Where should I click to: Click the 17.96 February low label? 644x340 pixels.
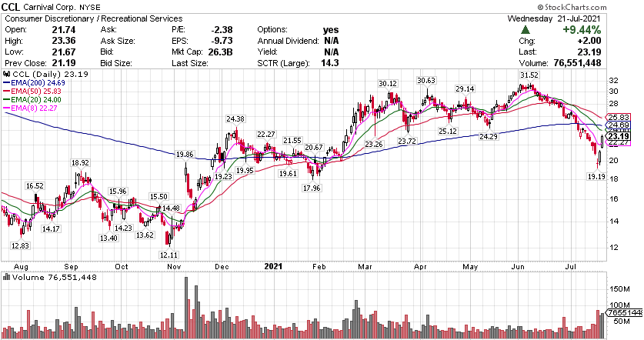[x=312, y=188]
